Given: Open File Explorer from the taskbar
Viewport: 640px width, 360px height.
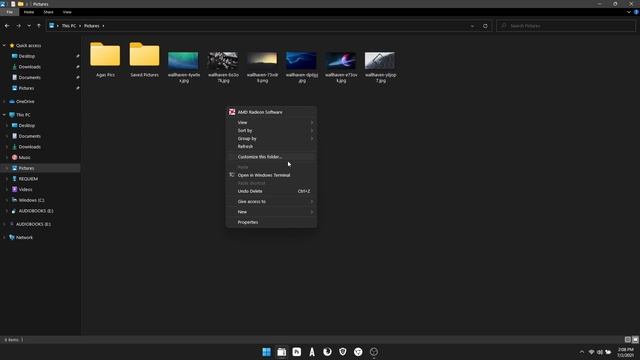Looking at the screenshot, I should pyautogui.click(x=282, y=352).
